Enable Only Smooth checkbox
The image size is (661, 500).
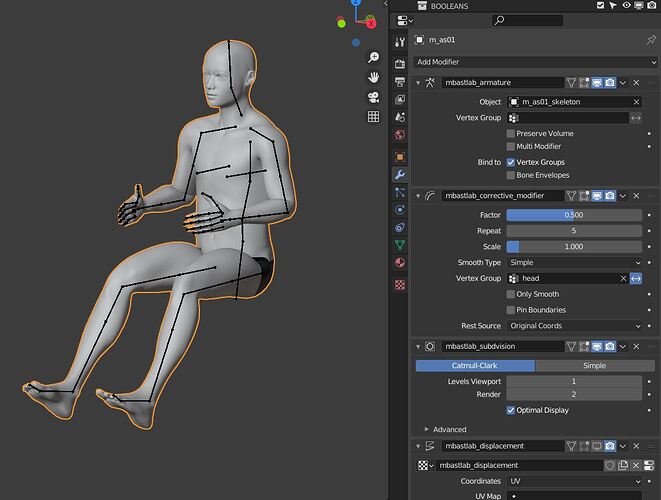511,294
